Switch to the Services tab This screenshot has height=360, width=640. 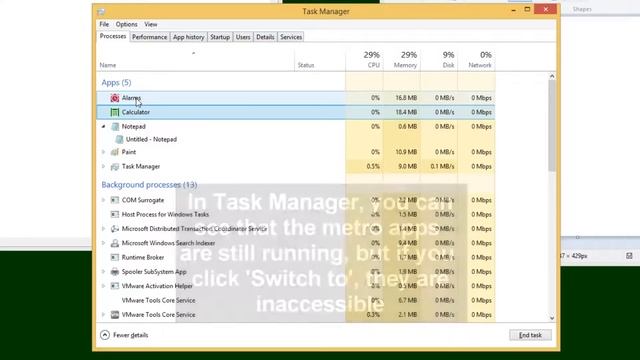tap(291, 37)
